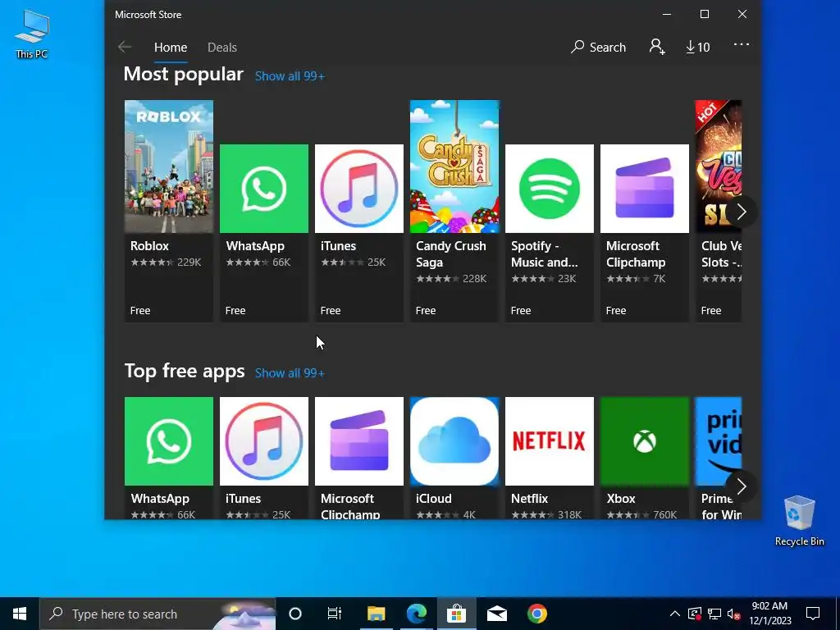The width and height of the screenshot is (840, 630).
Task: Open Cortana from the taskbar
Action: 295,614
